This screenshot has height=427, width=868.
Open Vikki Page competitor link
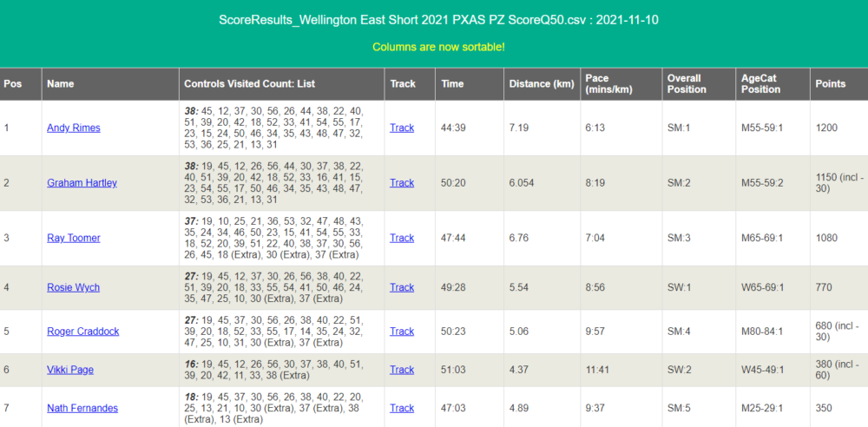pos(70,370)
